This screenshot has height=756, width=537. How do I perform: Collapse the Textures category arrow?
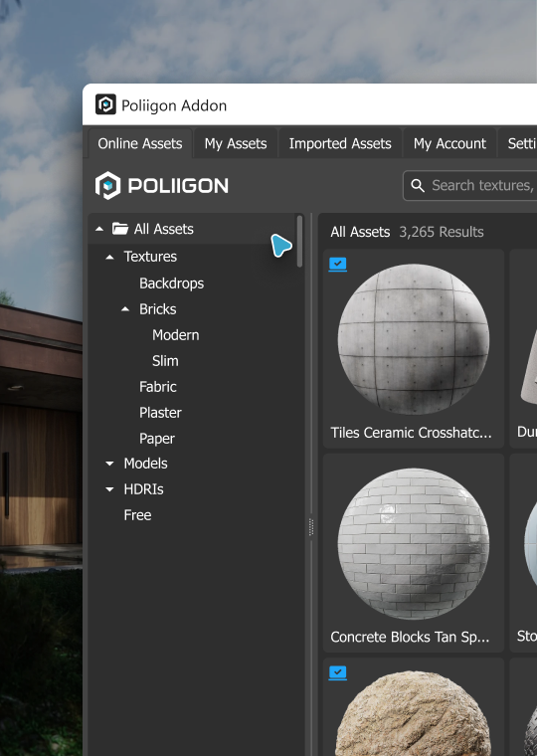click(110, 257)
